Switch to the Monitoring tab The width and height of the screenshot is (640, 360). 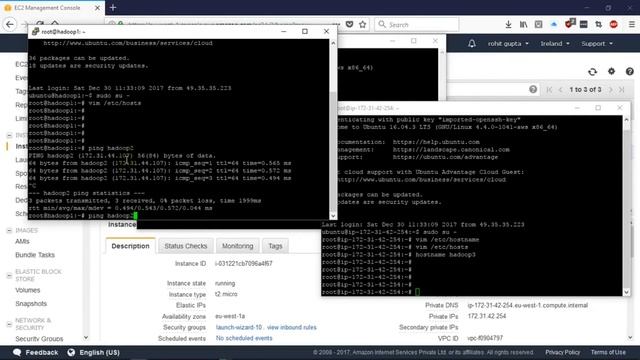238,246
